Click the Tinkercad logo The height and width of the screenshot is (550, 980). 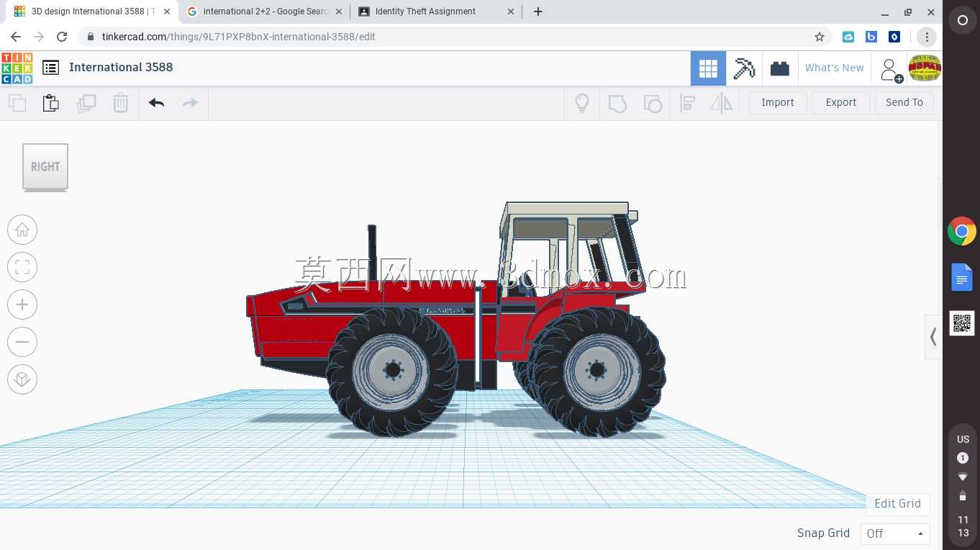pos(17,68)
